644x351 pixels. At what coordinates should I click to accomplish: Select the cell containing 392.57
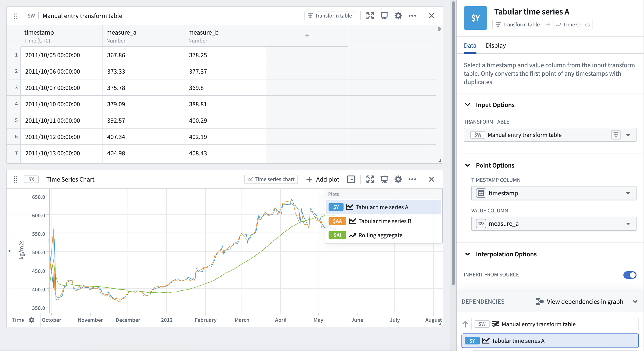(143, 121)
